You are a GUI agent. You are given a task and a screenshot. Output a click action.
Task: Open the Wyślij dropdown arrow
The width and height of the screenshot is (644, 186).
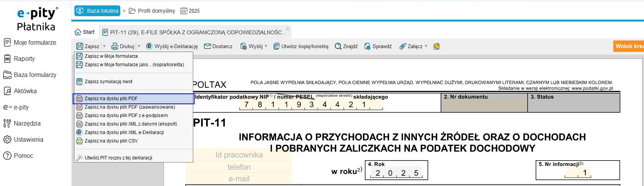(x=266, y=46)
